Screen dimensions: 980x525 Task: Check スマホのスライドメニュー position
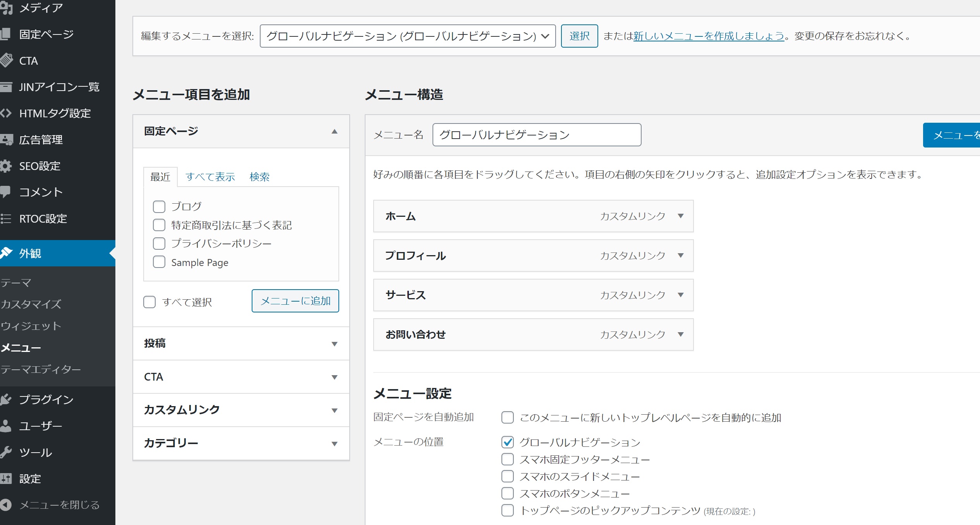pyautogui.click(x=508, y=476)
